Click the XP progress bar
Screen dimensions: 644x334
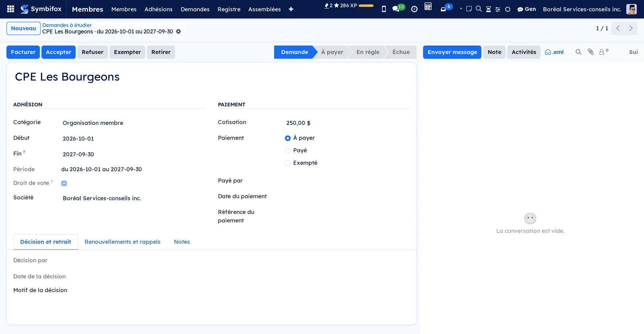pos(366,6)
